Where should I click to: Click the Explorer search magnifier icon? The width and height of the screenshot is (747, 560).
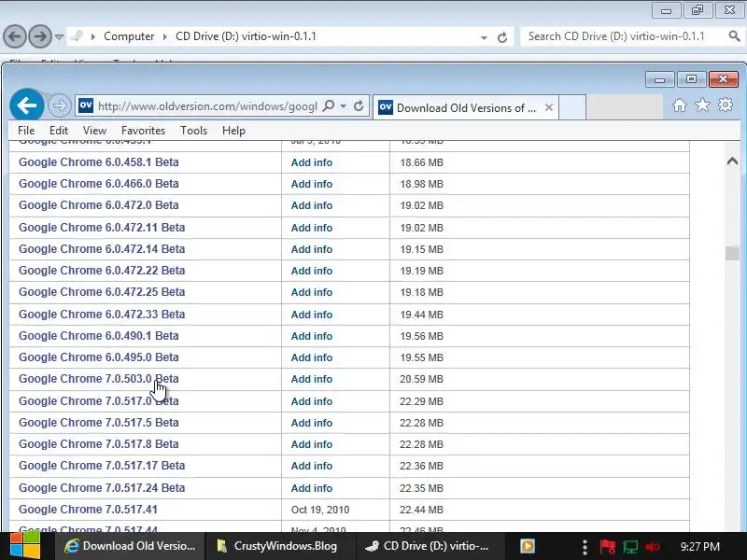(x=734, y=35)
